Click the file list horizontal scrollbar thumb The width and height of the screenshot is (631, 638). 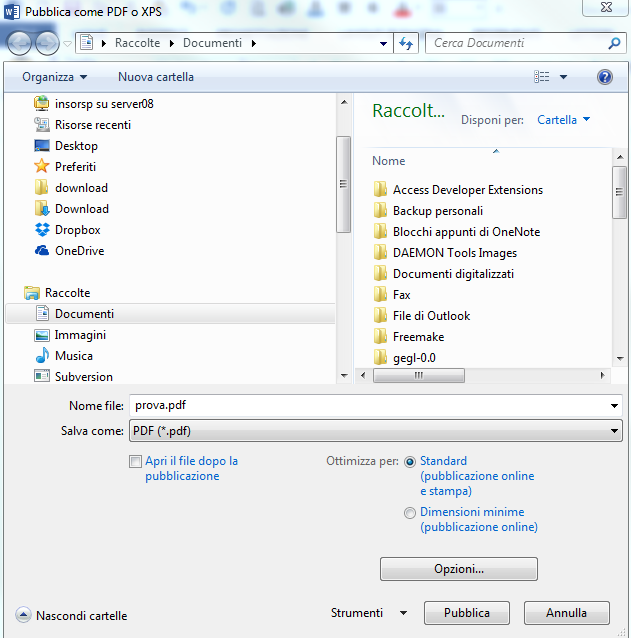click(419, 375)
